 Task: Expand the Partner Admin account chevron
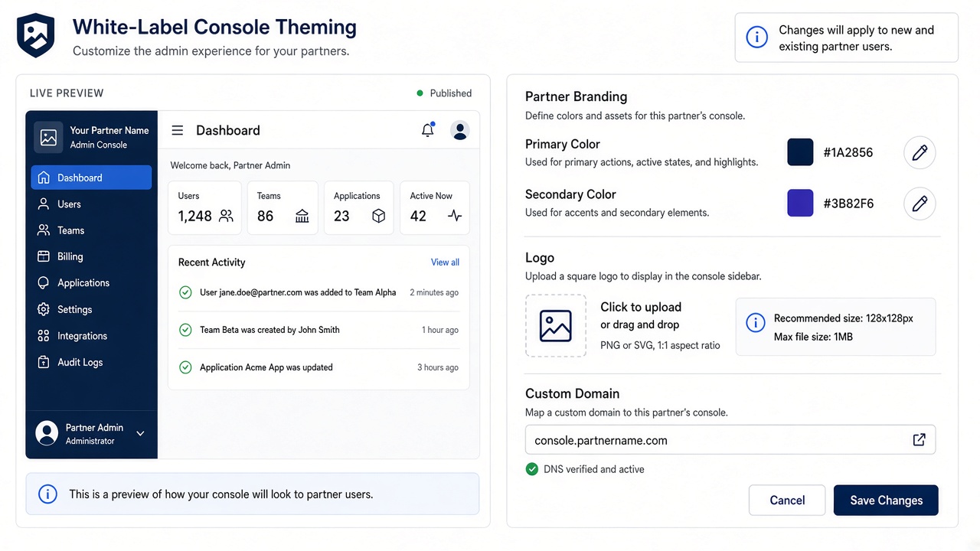point(140,433)
